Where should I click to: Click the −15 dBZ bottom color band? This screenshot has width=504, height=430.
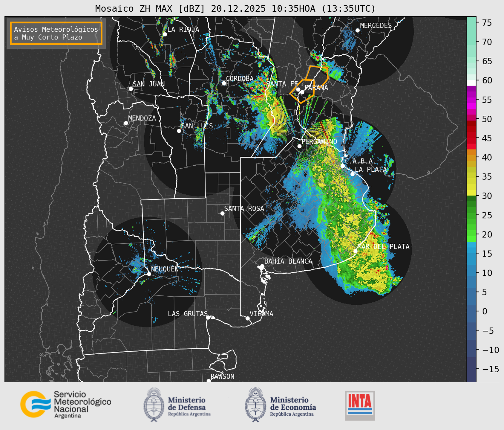point(471,369)
